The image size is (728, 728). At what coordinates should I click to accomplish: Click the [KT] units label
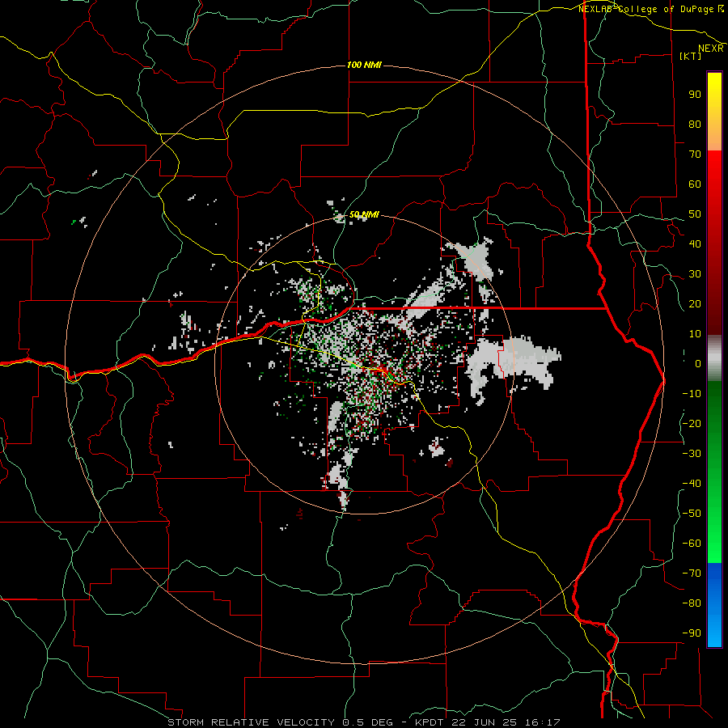[691, 56]
